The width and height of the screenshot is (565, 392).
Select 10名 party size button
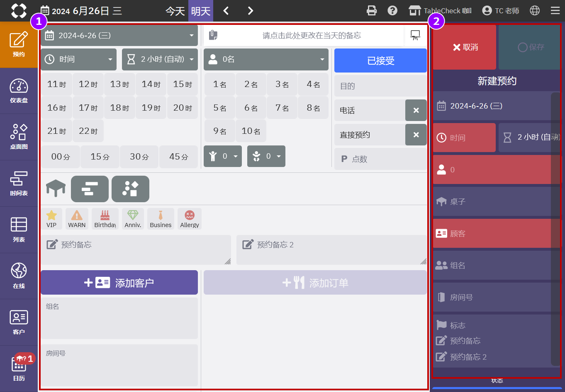coord(251,131)
